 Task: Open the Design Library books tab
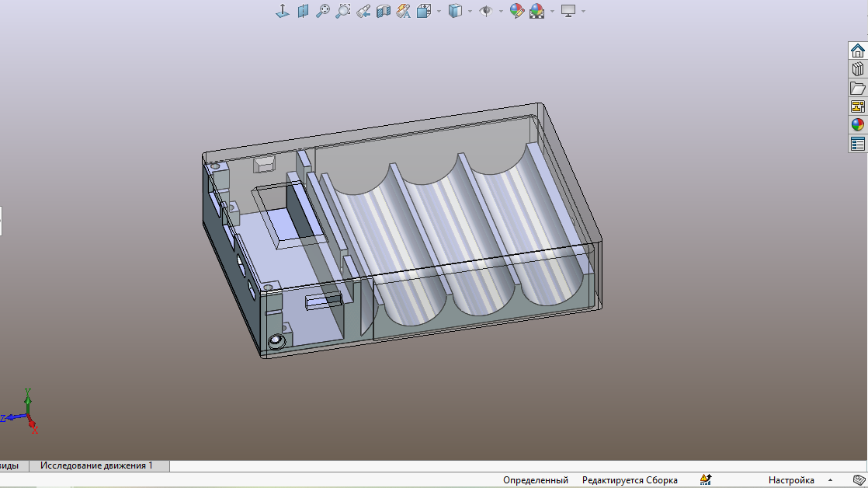coord(857,69)
